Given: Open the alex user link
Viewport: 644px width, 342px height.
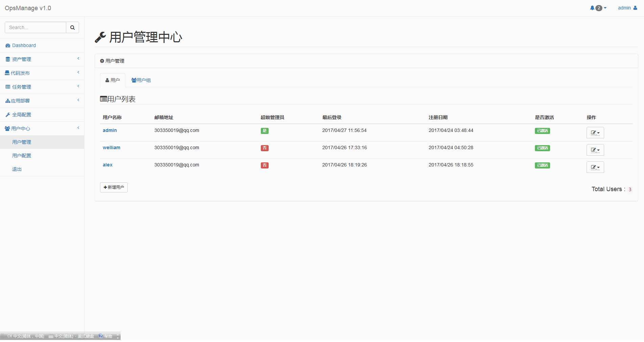Looking at the screenshot, I should pos(107,165).
